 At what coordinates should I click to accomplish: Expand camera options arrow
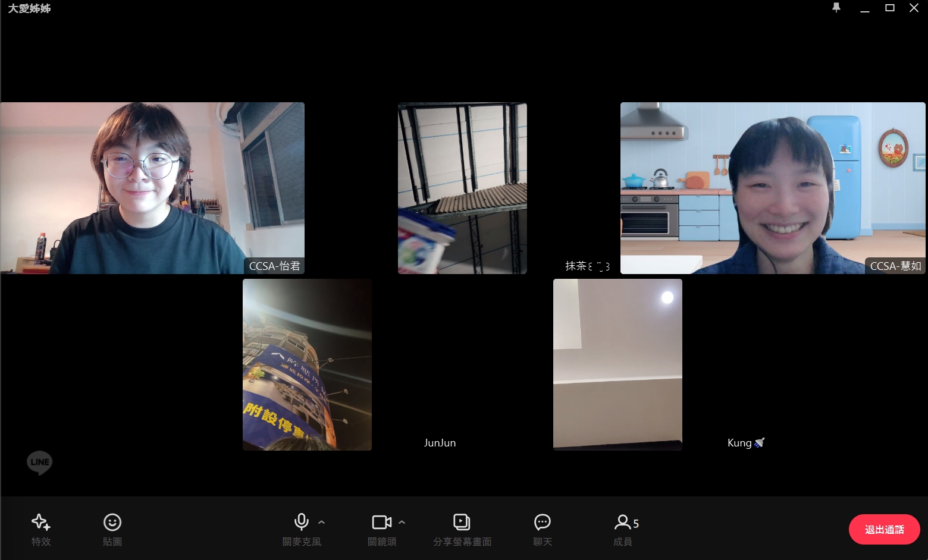pyautogui.click(x=402, y=523)
